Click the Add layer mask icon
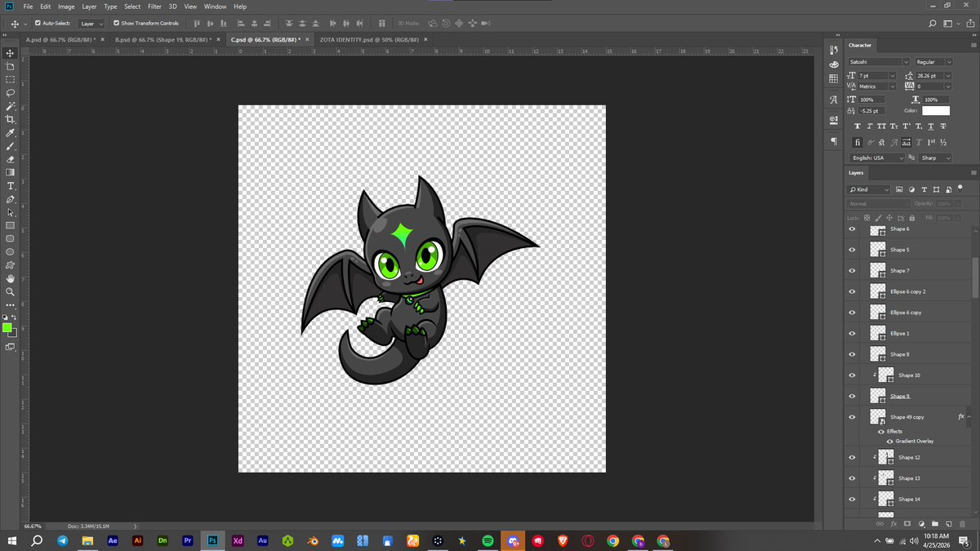 (x=907, y=523)
